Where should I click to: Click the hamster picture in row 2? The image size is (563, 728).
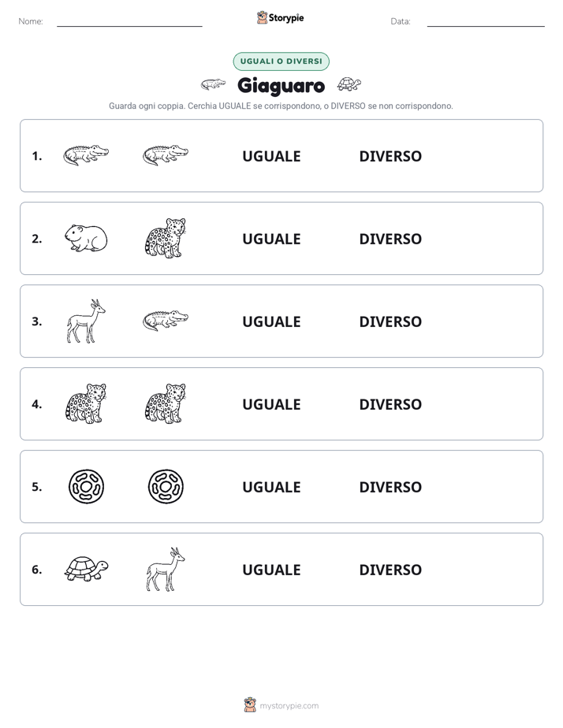click(x=86, y=238)
